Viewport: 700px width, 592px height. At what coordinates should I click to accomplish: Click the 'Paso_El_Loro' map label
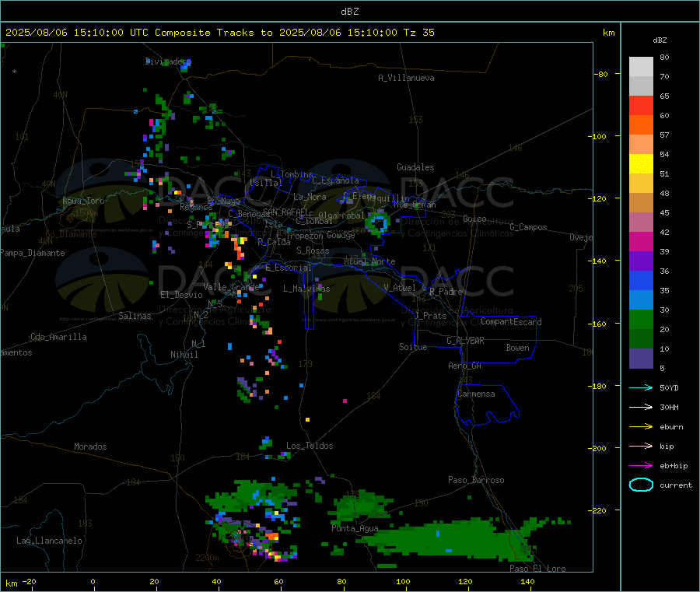tap(537, 569)
